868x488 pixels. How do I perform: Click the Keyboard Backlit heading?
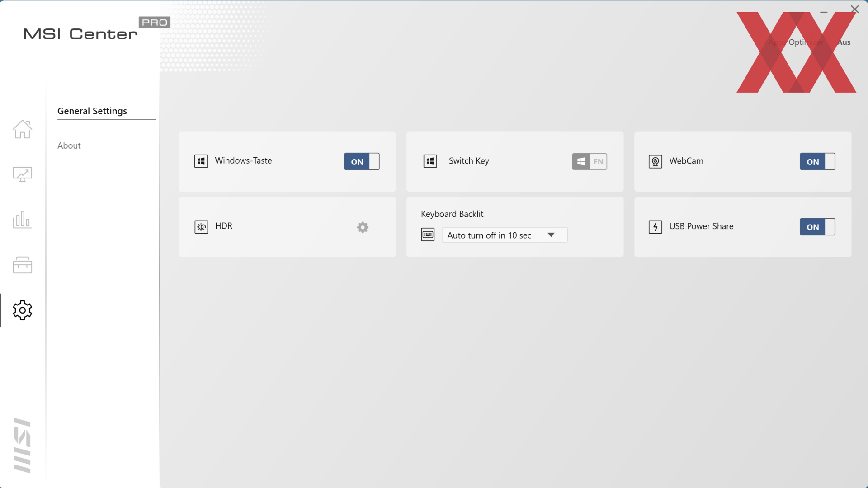[452, 214]
